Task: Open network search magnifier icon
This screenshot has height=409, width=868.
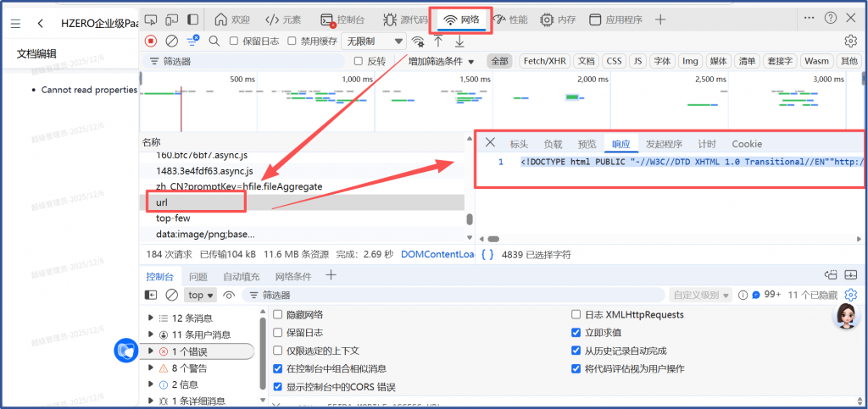Action: tap(214, 41)
